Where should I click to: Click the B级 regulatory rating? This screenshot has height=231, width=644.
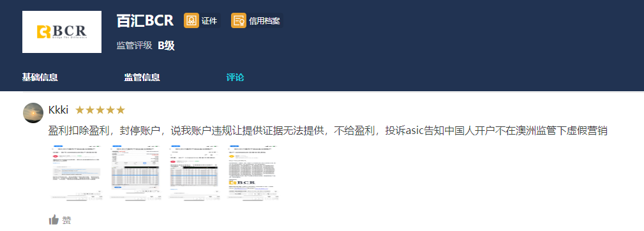point(167,45)
